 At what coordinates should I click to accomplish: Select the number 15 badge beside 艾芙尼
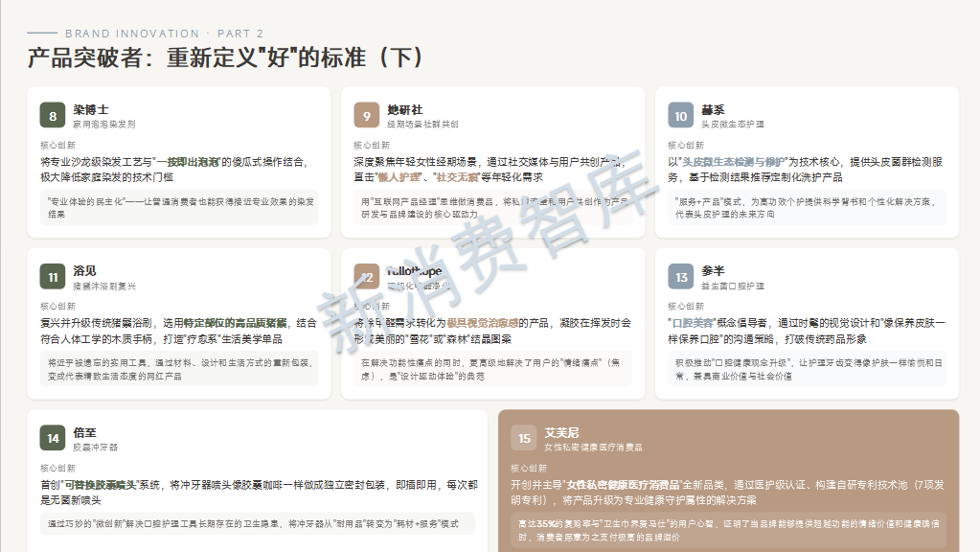pos(524,438)
